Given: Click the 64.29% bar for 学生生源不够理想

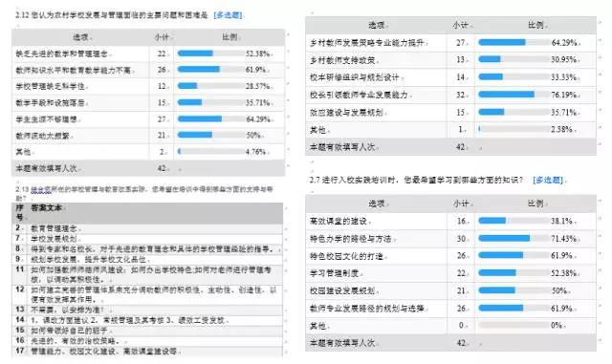Looking at the screenshot, I should tap(210, 118).
